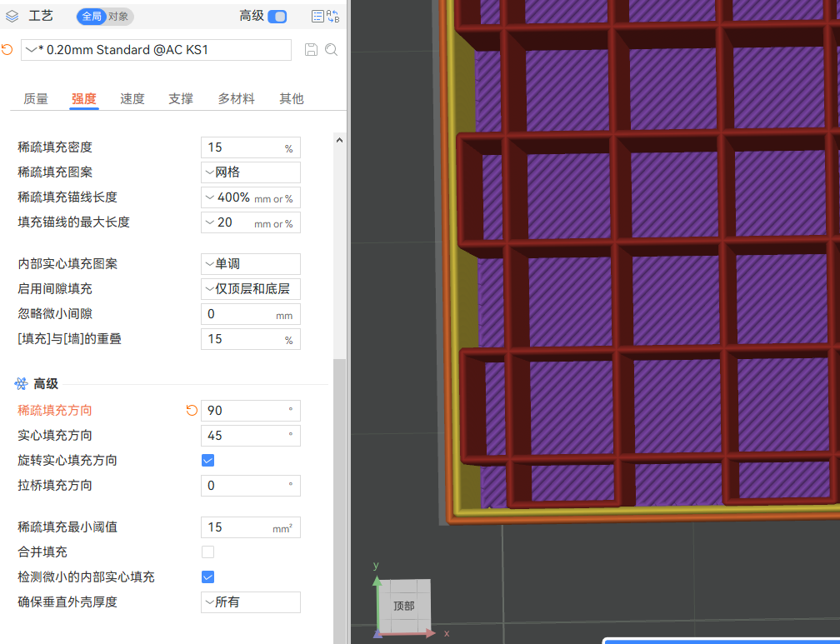Enable the 合并填充 checkbox
840x644 pixels.
(207, 552)
